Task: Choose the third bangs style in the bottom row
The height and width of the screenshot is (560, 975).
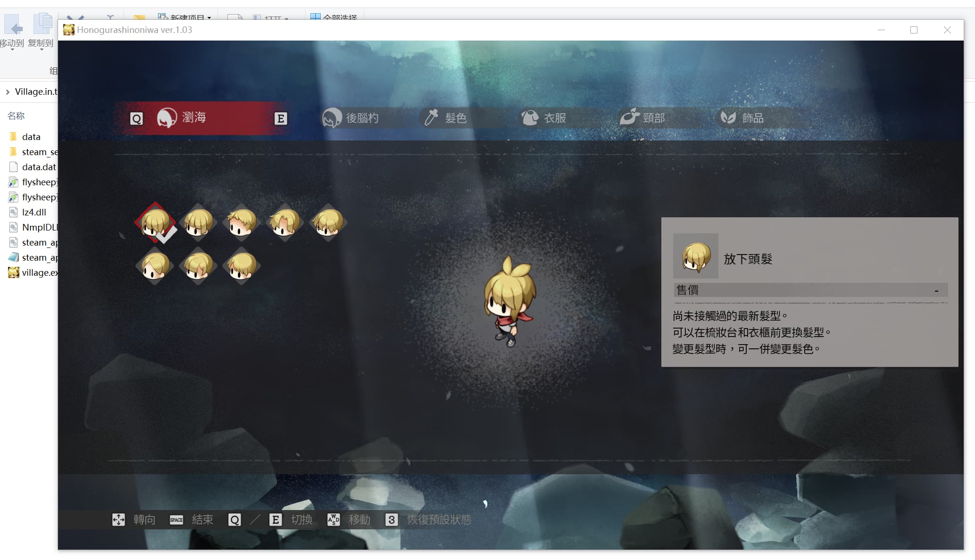Action: pyautogui.click(x=242, y=266)
